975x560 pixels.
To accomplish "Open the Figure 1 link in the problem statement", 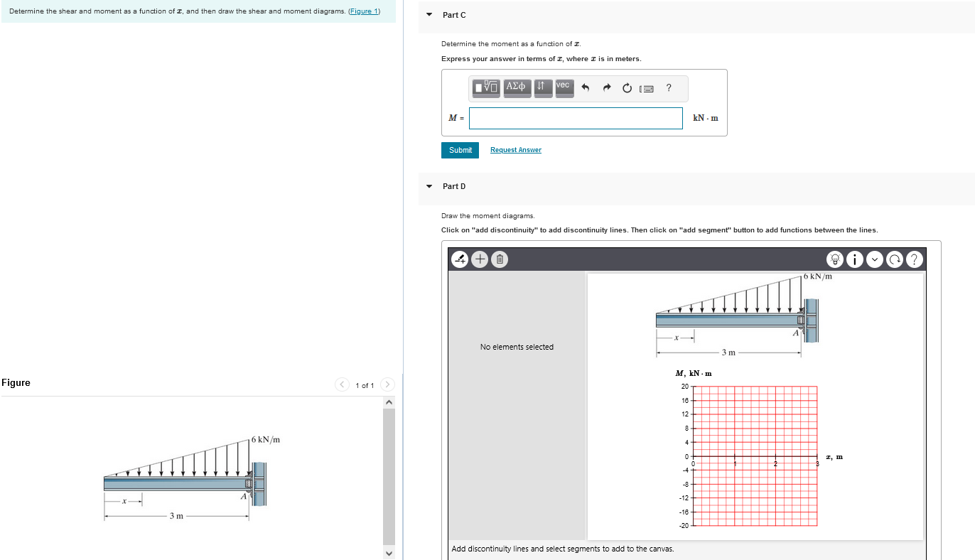I will (x=364, y=11).
